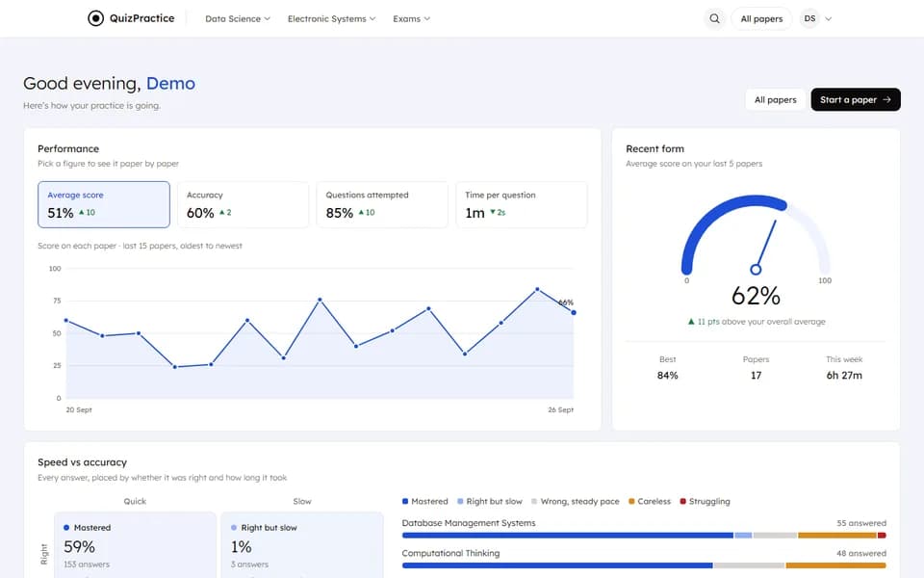Click the 20 Sept axis label

79,410
